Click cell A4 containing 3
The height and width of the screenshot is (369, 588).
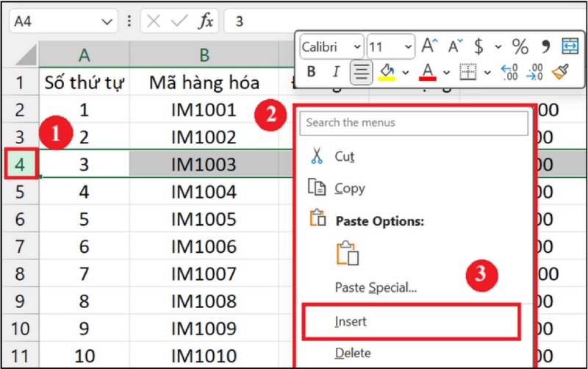click(85, 164)
